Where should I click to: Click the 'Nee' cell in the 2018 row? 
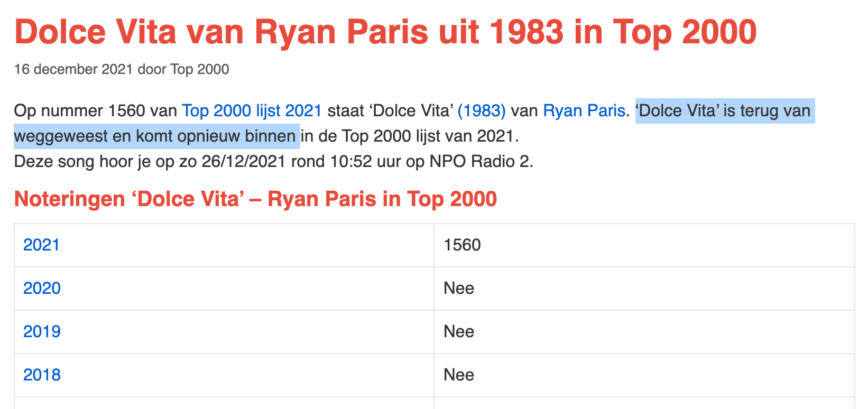pyautogui.click(x=459, y=375)
